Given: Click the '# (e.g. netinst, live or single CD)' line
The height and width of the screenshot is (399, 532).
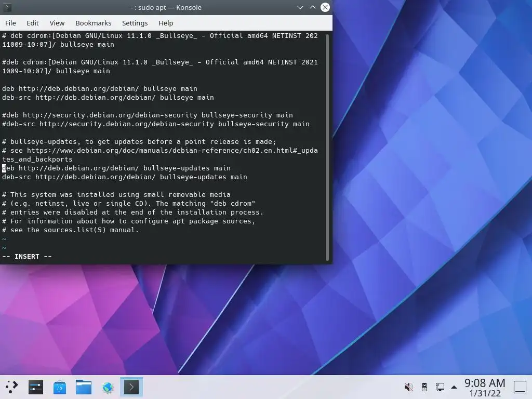Looking at the screenshot, I should [x=129, y=203].
